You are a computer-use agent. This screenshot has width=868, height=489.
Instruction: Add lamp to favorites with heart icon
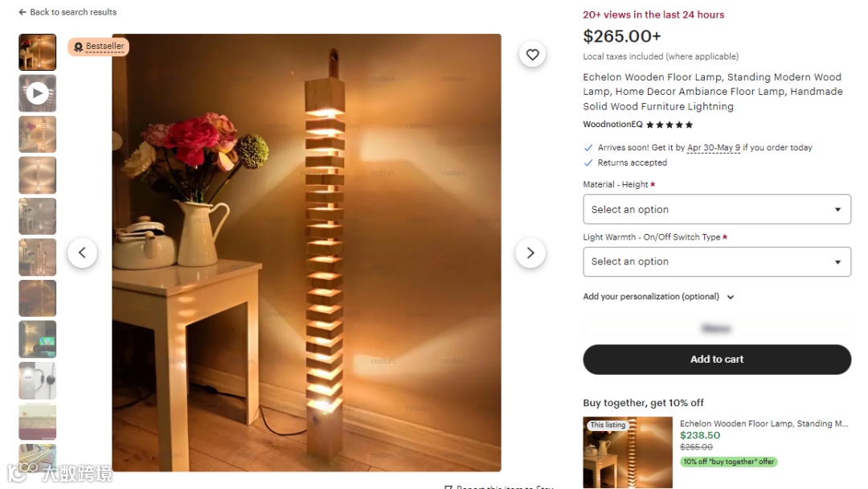[x=532, y=54]
